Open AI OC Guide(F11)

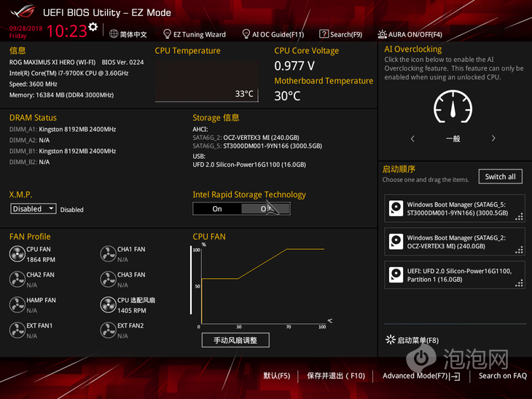click(273, 34)
